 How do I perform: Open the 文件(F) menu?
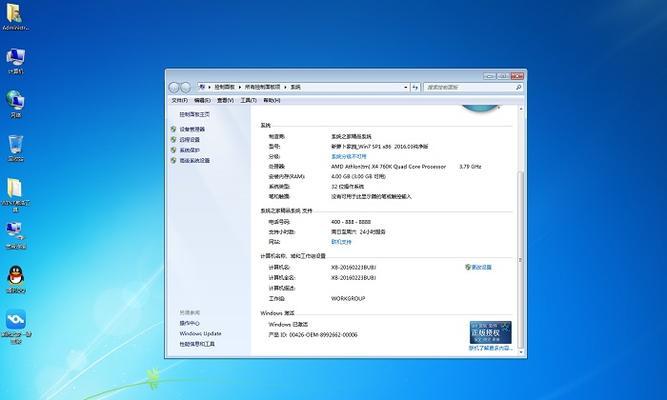[180, 100]
